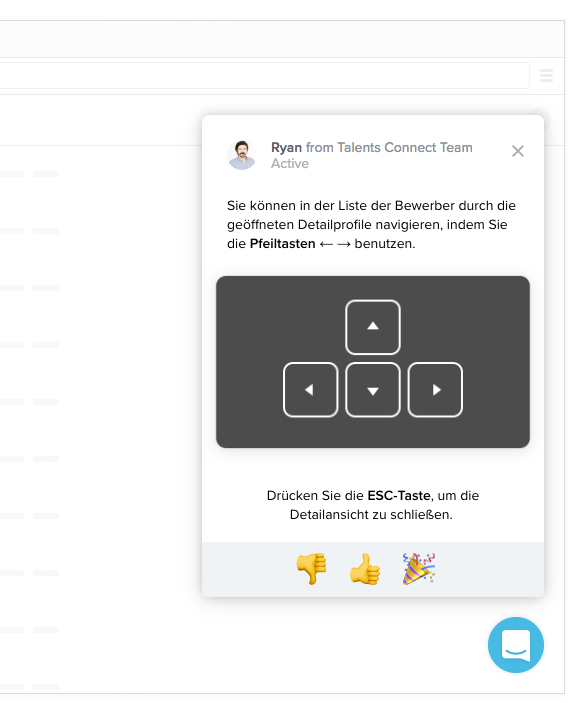Click the message text about Bewerber list

coord(371,225)
